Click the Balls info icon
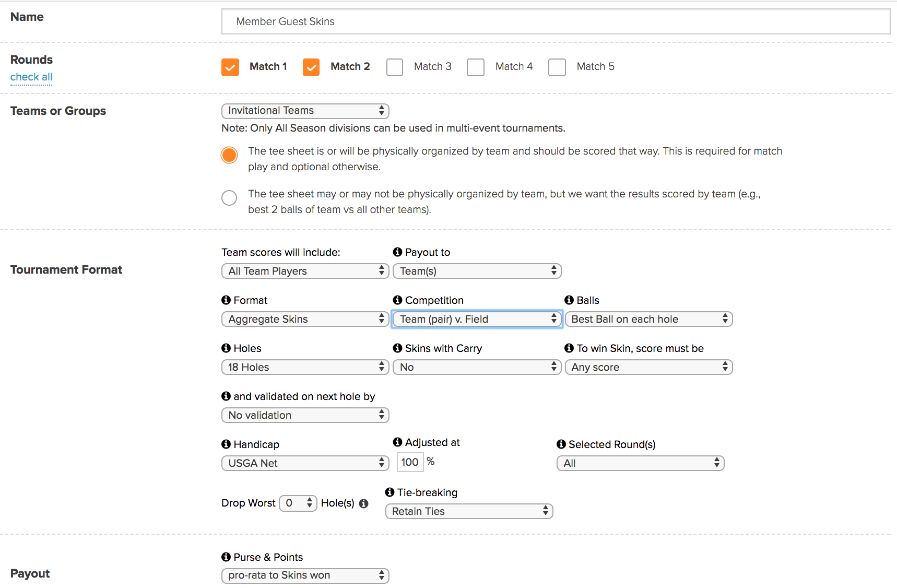 (x=569, y=300)
